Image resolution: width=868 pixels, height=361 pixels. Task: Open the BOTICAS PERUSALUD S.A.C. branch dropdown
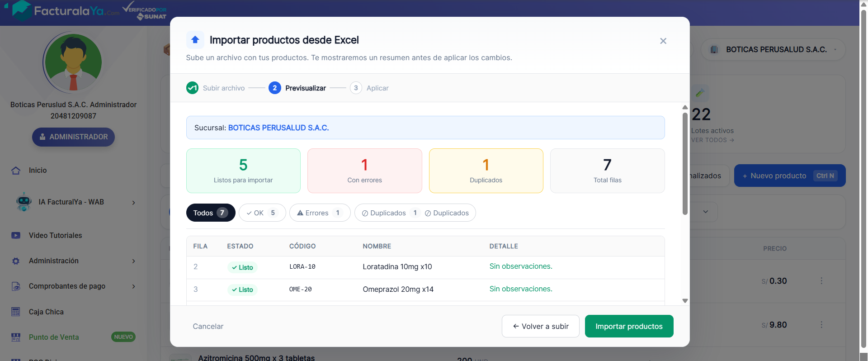(x=774, y=49)
